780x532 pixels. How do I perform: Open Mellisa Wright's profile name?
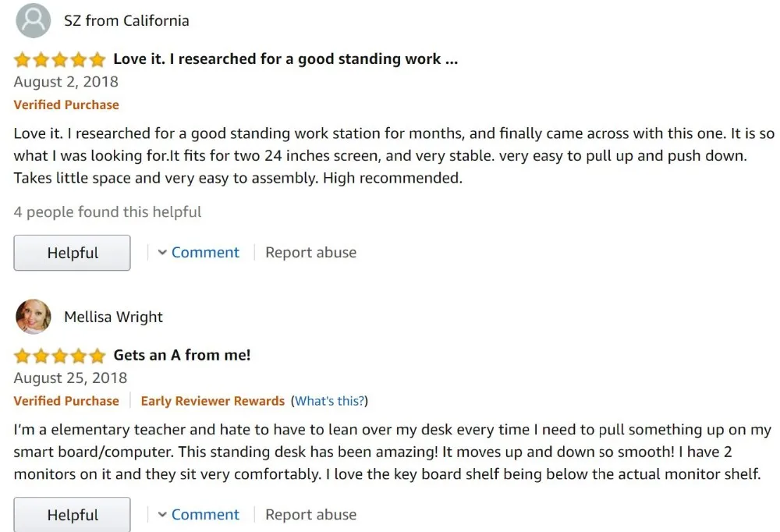point(113,317)
